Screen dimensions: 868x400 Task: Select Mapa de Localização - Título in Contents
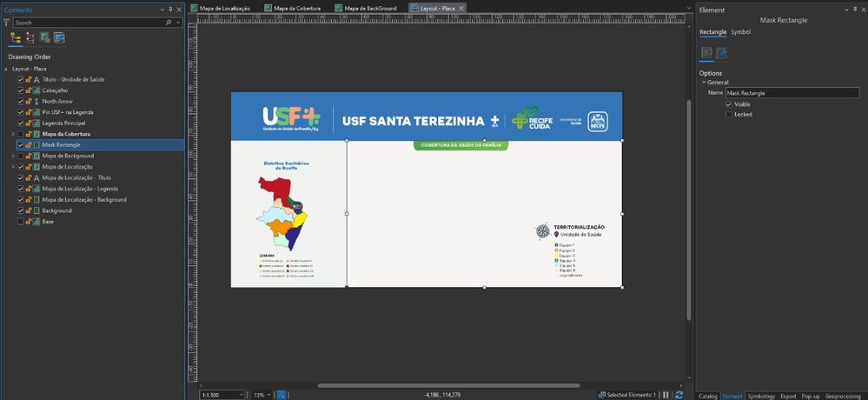76,178
